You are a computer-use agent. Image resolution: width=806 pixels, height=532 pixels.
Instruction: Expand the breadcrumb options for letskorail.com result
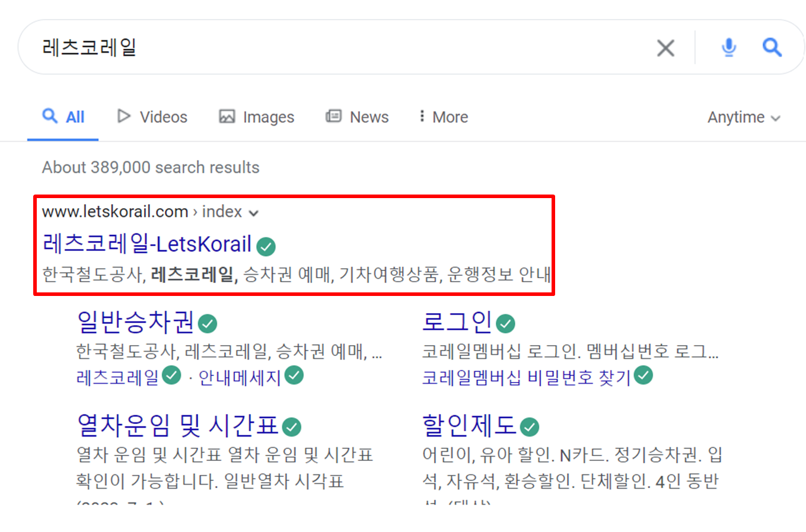click(254, 212)
